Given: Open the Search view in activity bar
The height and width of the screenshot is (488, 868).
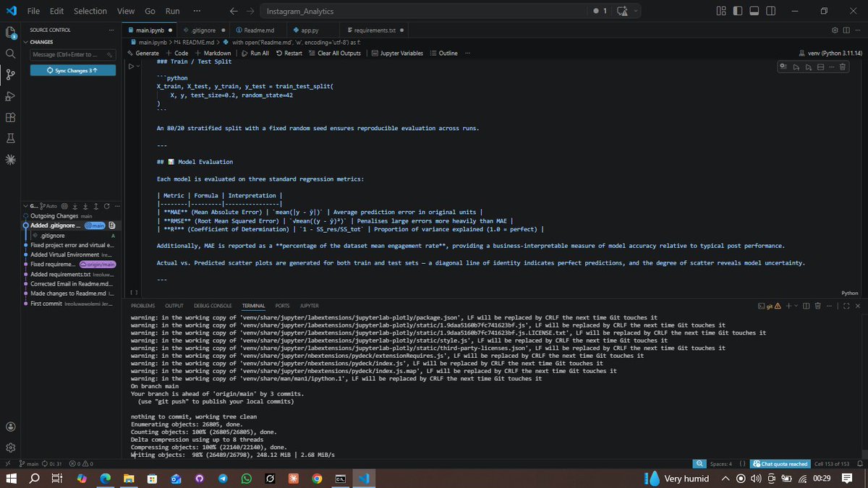Looking at the screenshot, I should (x=11, y=53).
